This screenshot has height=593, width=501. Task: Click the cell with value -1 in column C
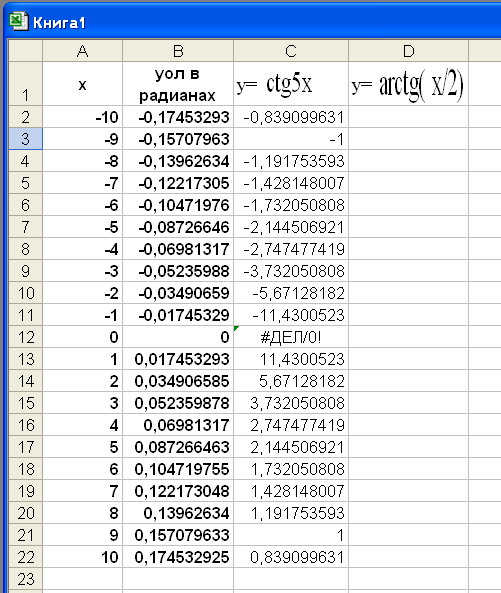291,139
